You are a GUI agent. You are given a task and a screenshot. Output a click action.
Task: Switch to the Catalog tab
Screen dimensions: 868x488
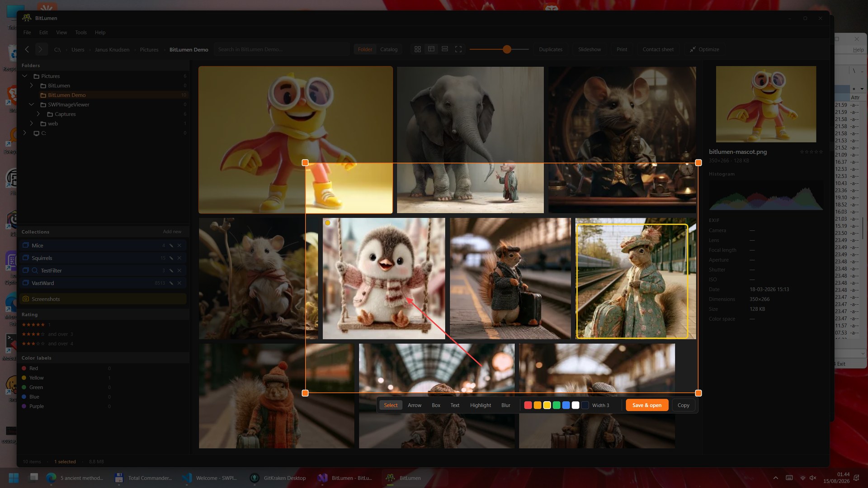tap(389, 49)
